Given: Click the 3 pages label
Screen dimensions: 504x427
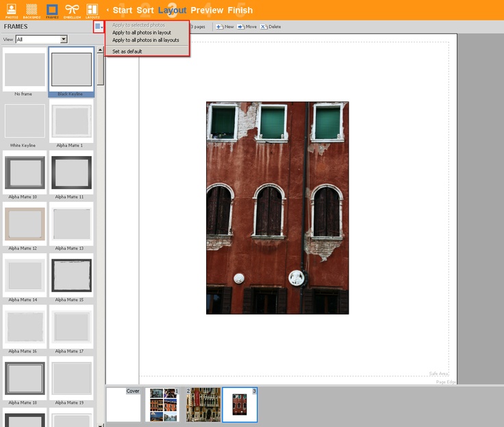Looking at the screenshot, I should (x=198, y=27).
